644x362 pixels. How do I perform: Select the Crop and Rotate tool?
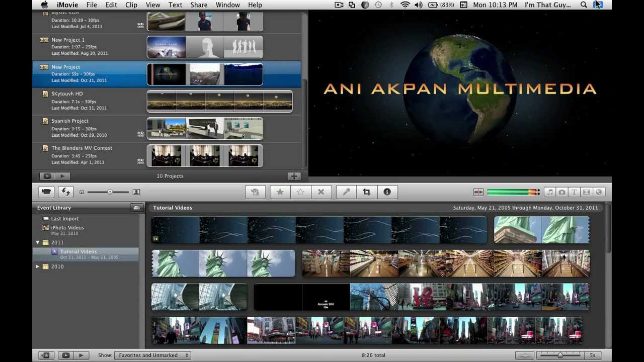click(367, 192)
